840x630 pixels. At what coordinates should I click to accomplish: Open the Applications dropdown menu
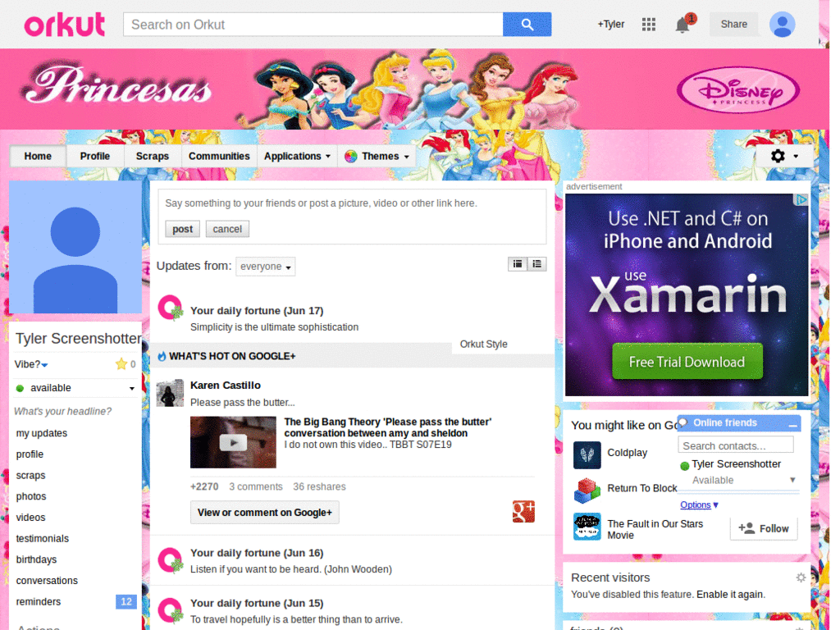pyautogui.click(x=297, y=157)
